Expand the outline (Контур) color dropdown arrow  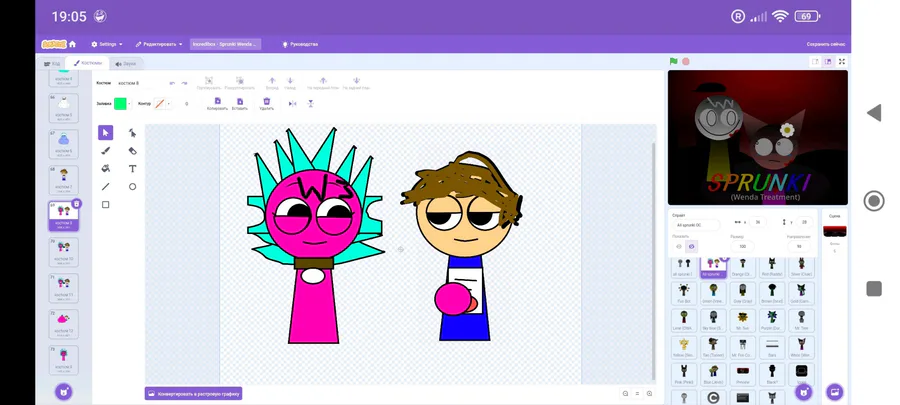(x=169, y=104)
